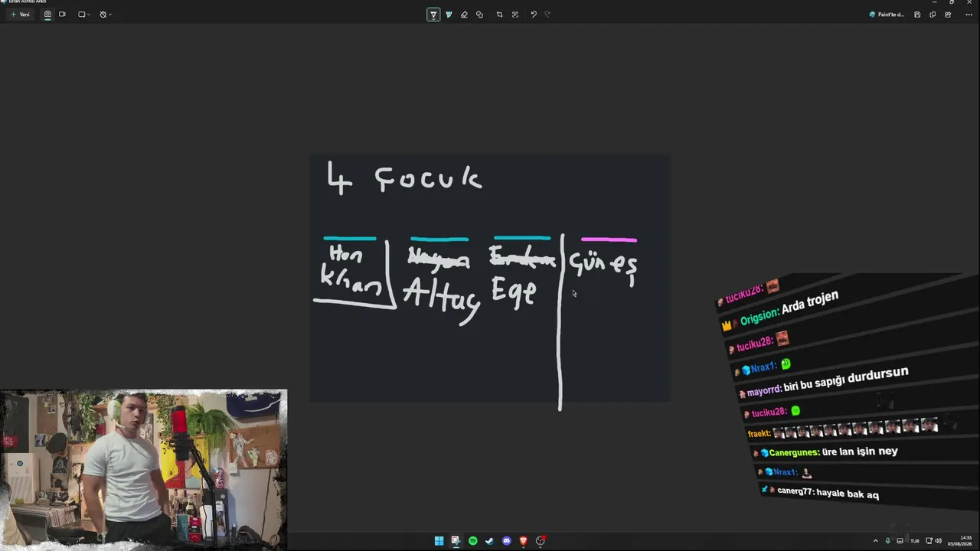
Task: Open the snip delay timer dropdown
Action: tap(106, 15)
